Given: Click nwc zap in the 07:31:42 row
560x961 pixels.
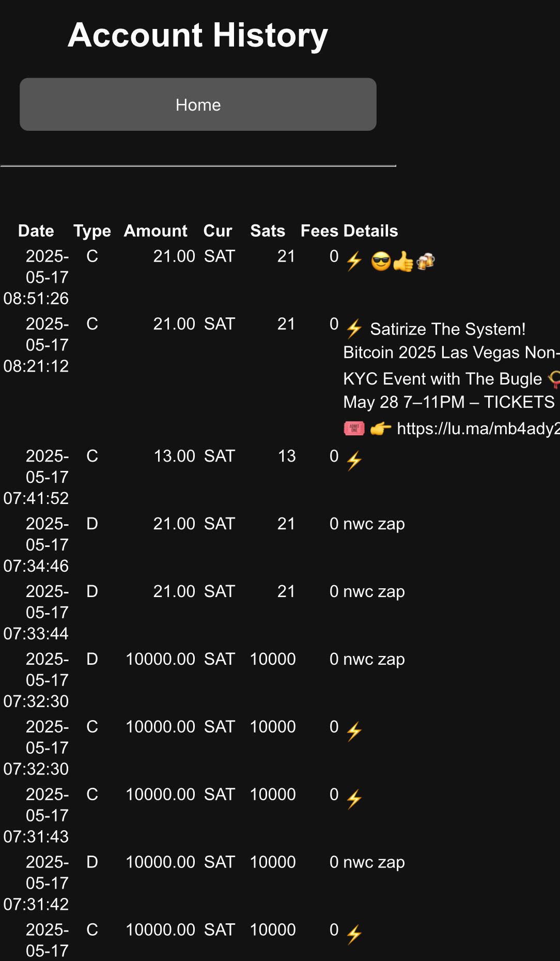Looking at the screenshot, I should [374, 862].
